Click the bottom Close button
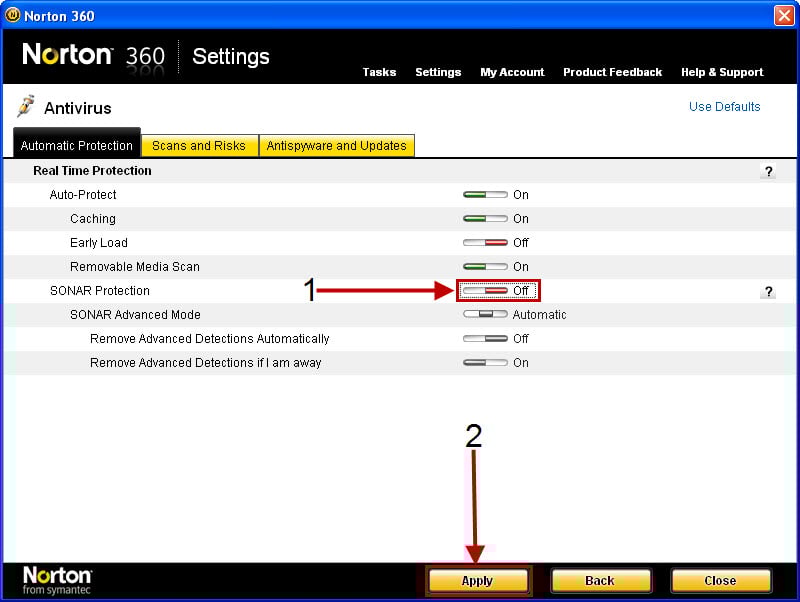 click(720, 581)
